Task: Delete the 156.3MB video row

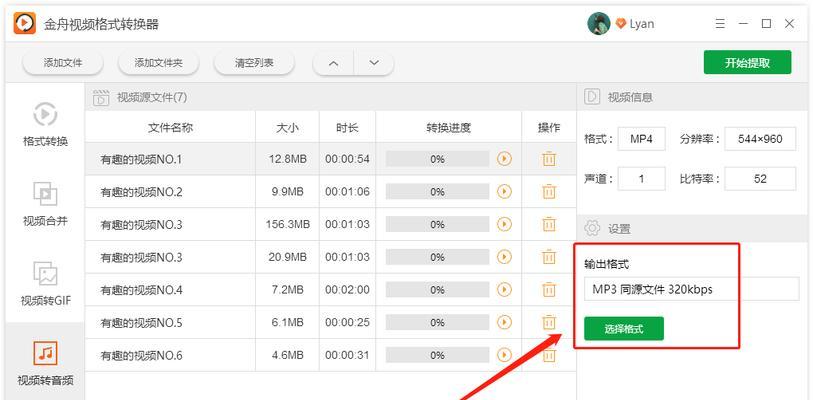Action: (x=549, y=224)
